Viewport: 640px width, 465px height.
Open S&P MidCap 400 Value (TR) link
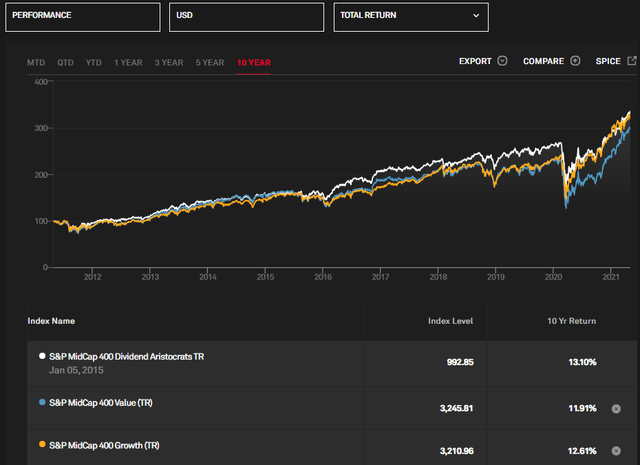pyautogui.click(x=101, y=403)
